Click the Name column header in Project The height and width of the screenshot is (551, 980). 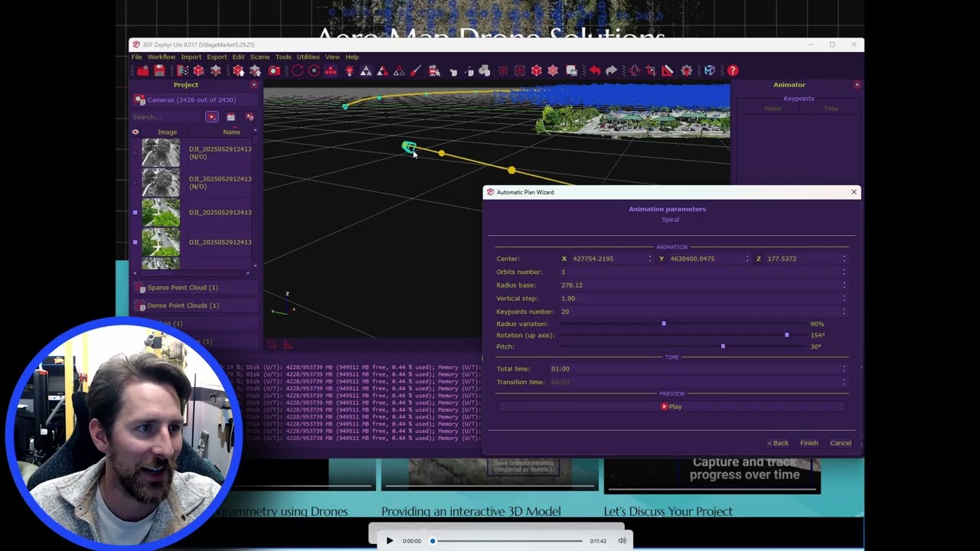[231, 132]
